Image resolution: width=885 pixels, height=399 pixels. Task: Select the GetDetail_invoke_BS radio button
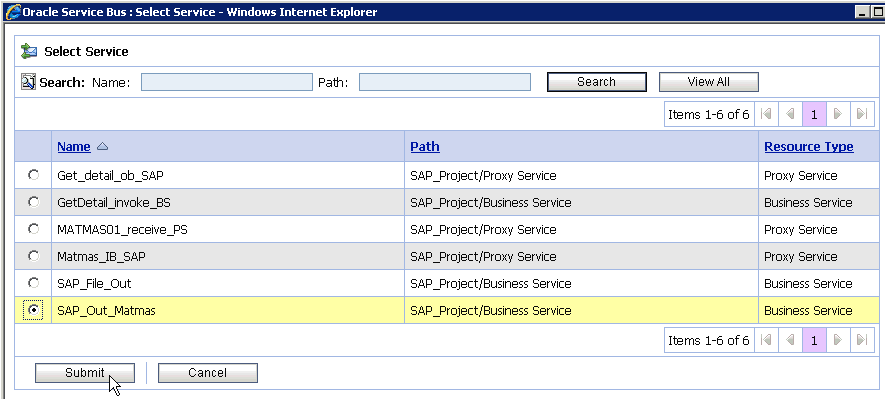[x=34, y=201]
